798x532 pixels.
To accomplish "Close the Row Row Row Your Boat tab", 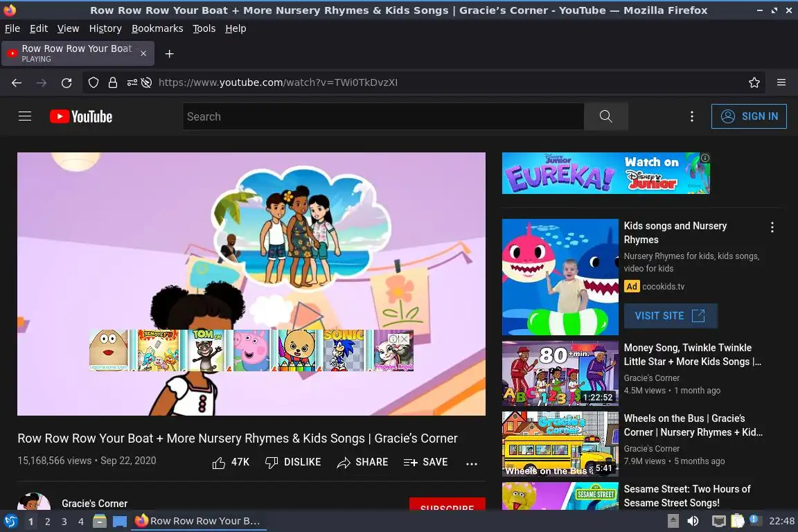I will (143, 53).
